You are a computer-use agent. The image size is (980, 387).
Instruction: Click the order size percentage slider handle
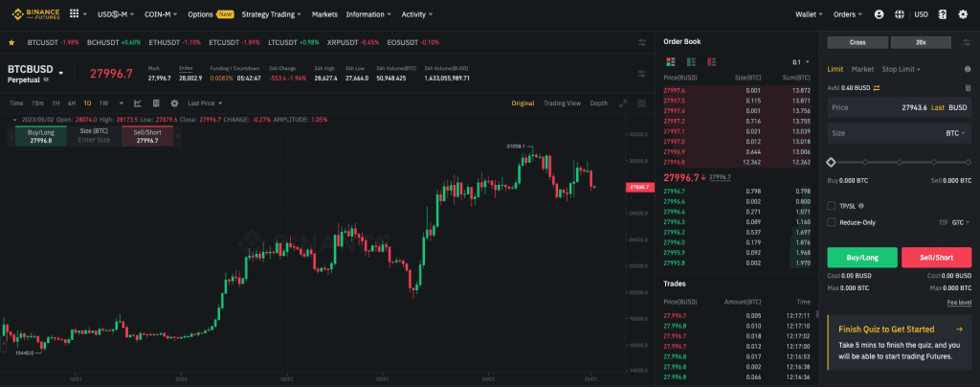pos(831,162)
